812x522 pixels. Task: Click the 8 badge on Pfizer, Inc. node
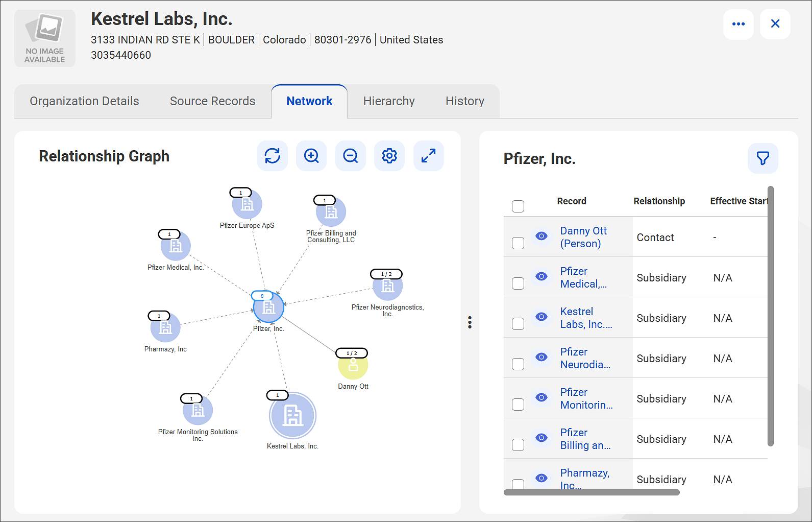pos(262,296)
